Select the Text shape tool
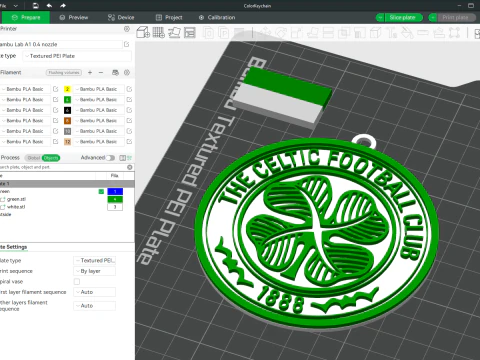 [391, 33]
